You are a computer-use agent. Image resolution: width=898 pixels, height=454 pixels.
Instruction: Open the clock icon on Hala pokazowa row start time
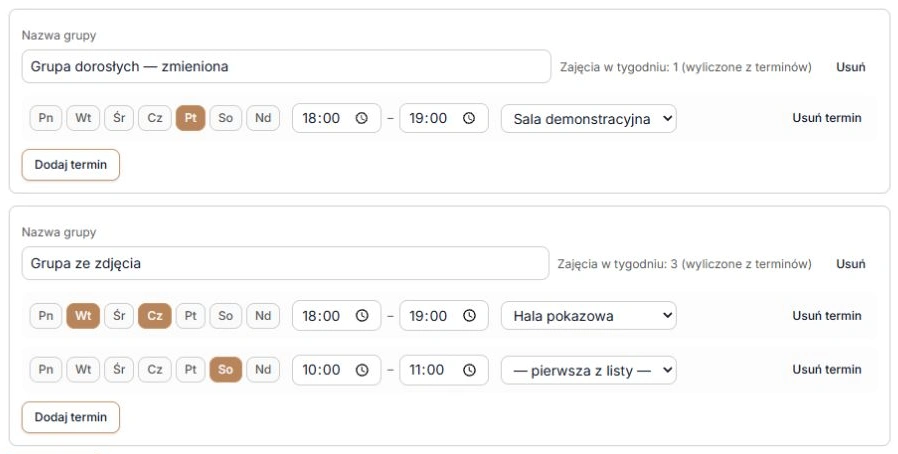tap(361, 316)
